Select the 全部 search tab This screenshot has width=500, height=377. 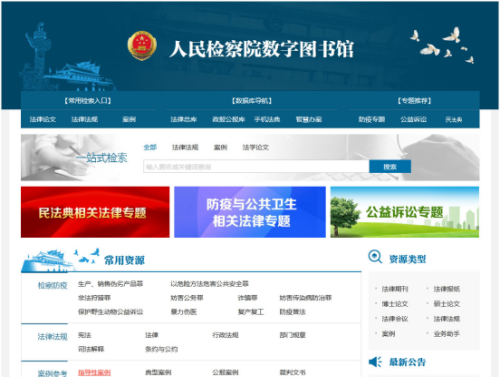click(x=150, y=147)
